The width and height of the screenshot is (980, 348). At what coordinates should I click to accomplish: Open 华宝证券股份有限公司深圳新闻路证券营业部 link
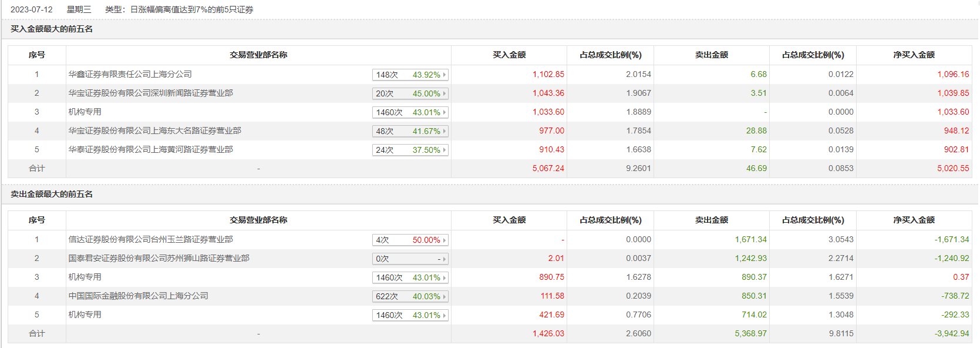(150, 93)
